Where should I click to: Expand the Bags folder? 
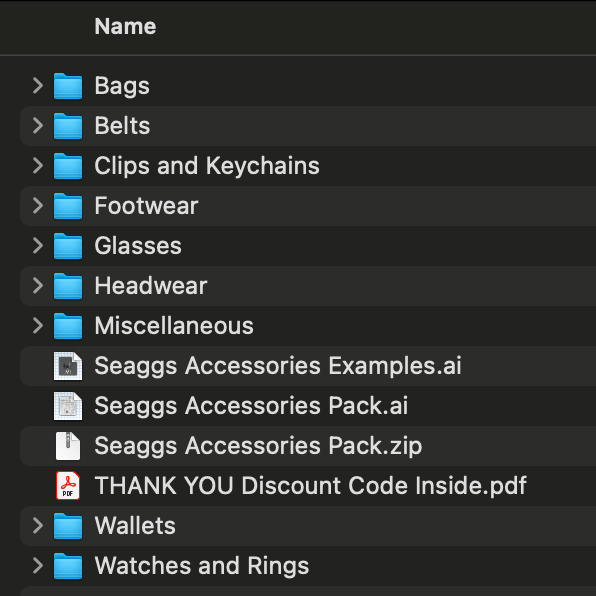pos(38,86)
